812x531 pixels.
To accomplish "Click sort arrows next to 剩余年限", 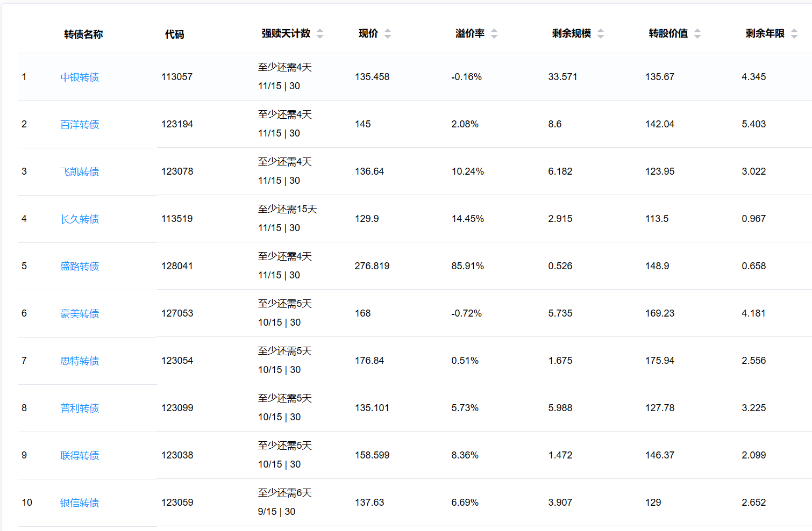I will pyautogui.click(x=794, y=34).
